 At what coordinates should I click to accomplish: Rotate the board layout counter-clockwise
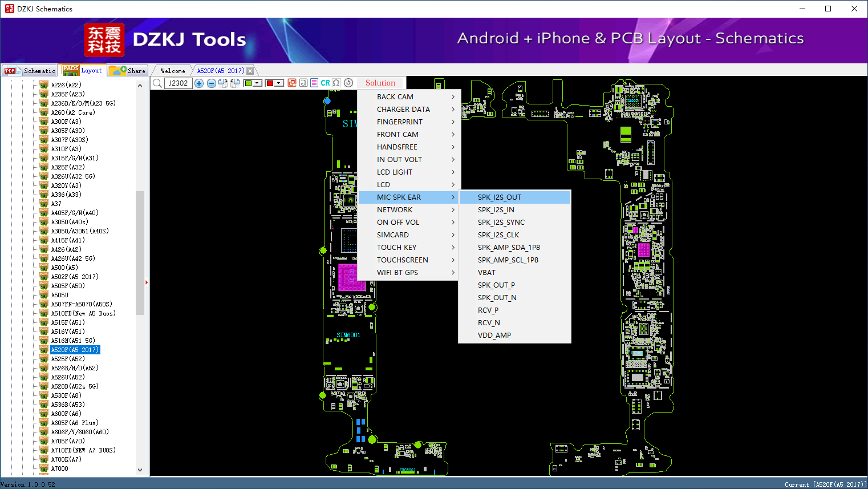(x=234, y=83)
